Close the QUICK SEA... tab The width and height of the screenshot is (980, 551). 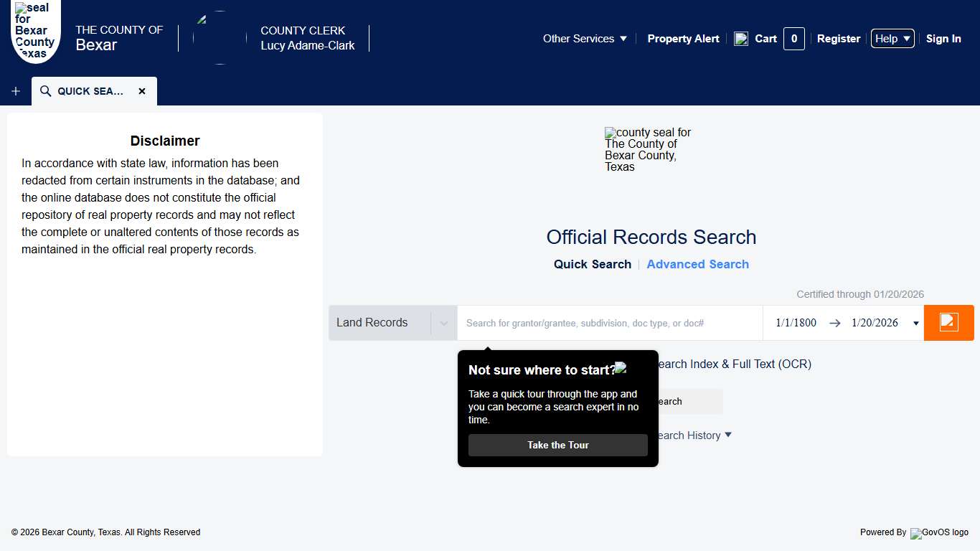142,91
